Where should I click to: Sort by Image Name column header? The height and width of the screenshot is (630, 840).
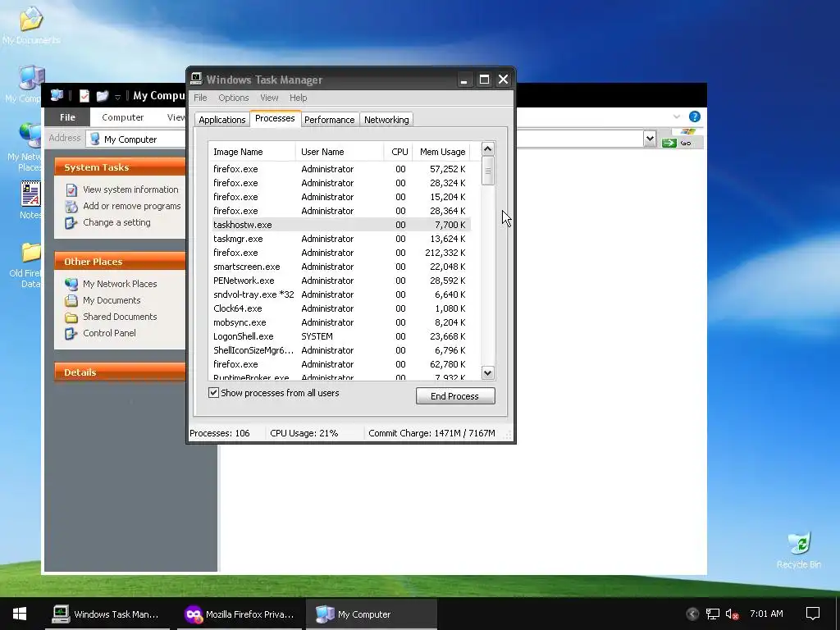pyautogui.click(x=252, y=152)
